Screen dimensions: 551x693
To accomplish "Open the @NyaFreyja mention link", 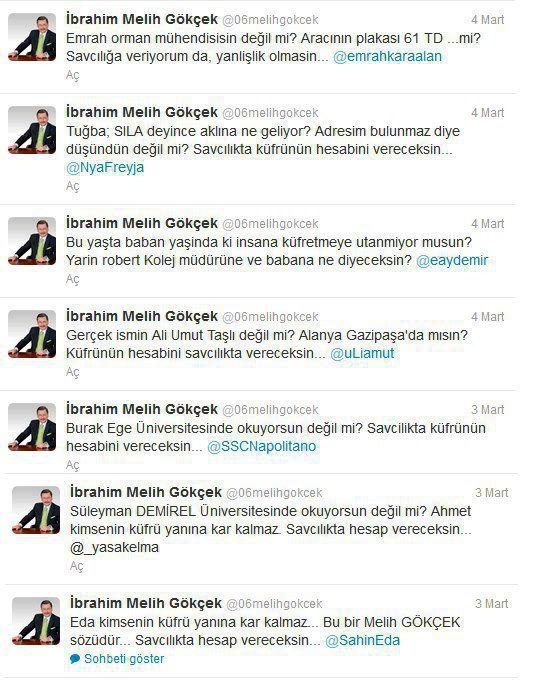I will click(x=105, y=168).
